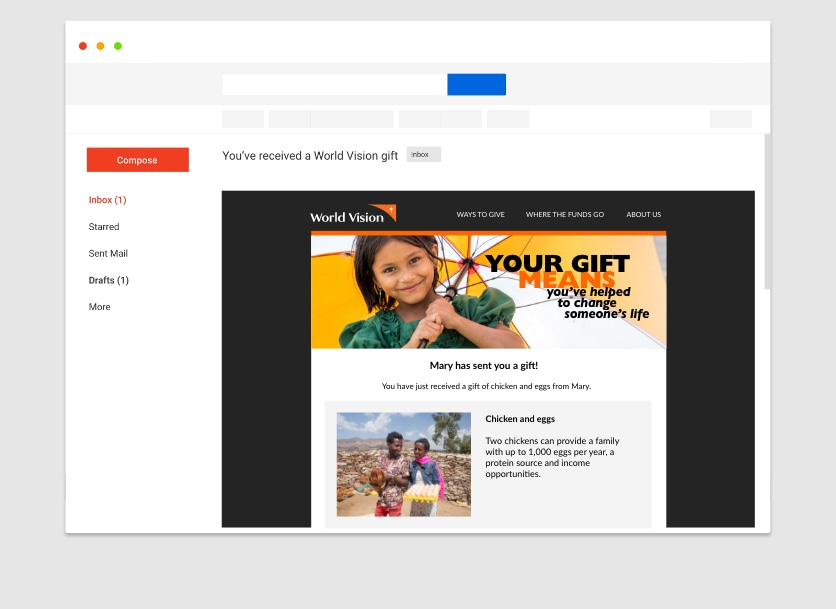Click the heading 'Mary has sent you a gift!'
The height and width of the screenshot is (609, 836).
tap(484, 366)
